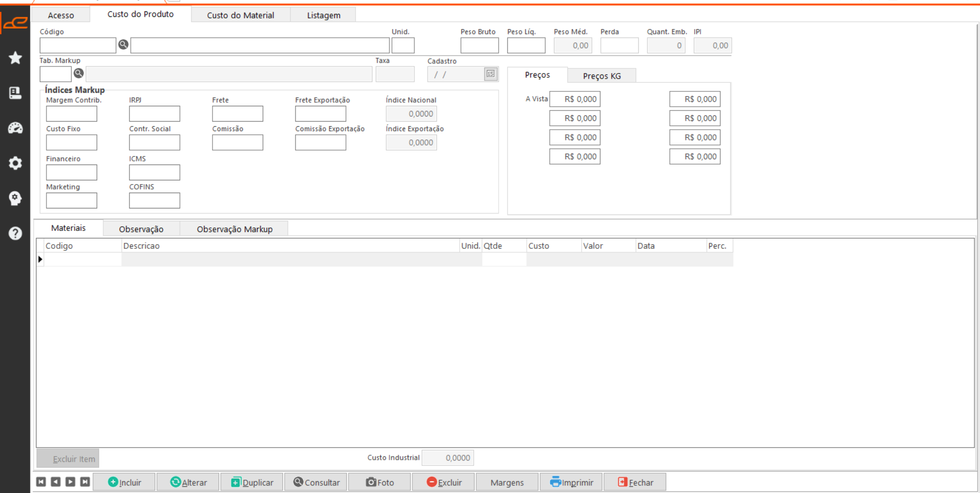Click the Margem Contrib. input field

(x=72, y=113)
